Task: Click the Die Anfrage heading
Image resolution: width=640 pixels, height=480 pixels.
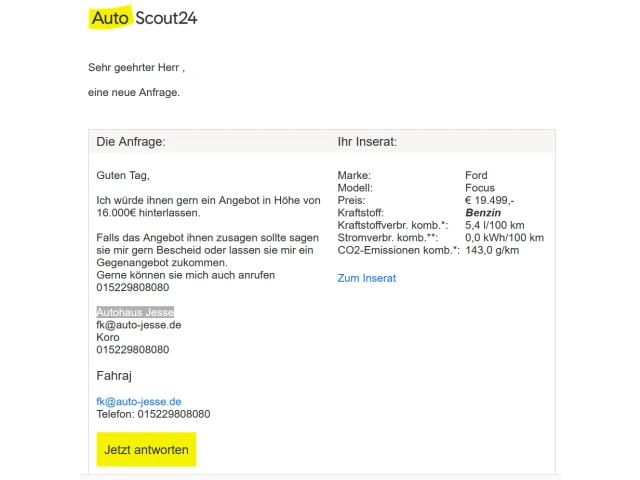Action: tap(131, 142)
